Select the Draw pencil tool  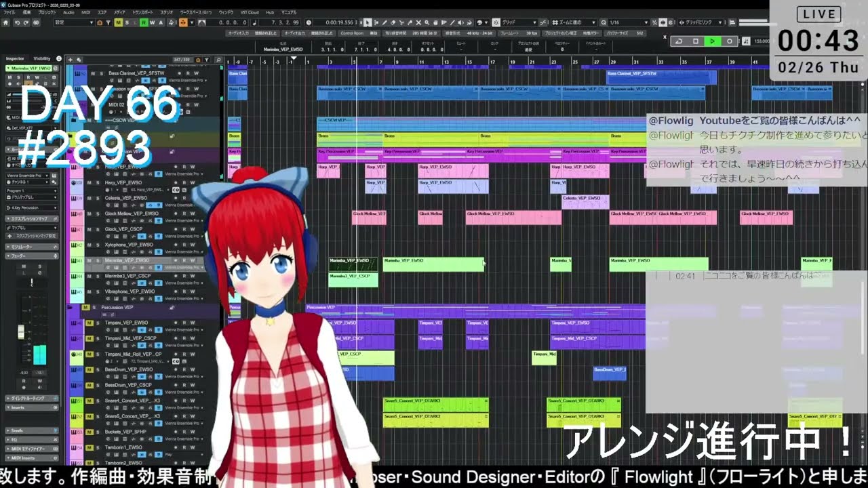click(384, 22)
